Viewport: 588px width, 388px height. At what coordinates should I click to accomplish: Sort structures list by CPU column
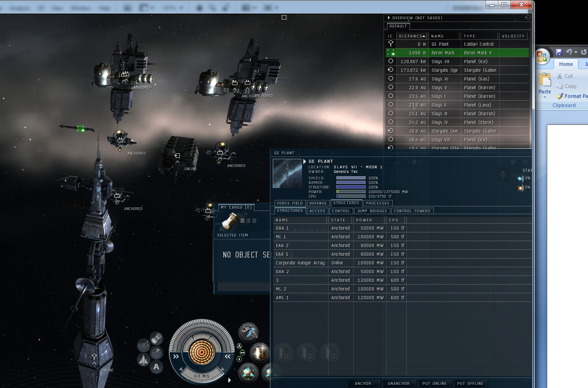pos(396,220)
